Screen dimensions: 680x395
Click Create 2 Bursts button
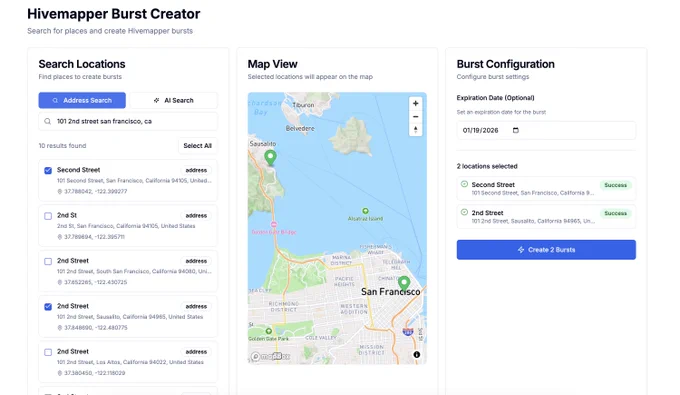[x=546, y=250]
